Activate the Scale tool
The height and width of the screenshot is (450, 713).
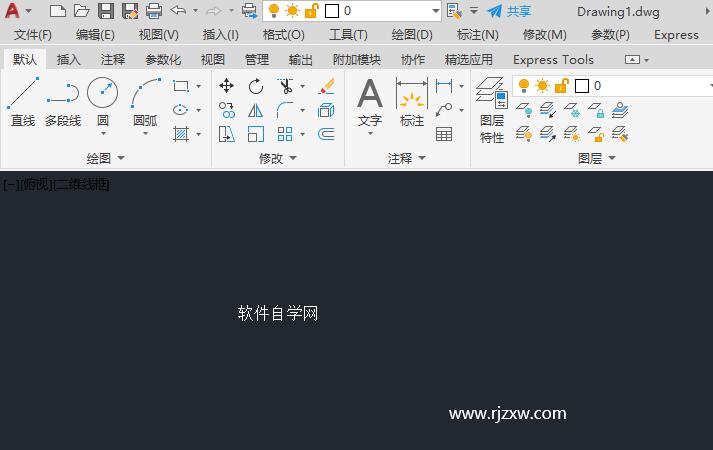click(x=256, y=134)
